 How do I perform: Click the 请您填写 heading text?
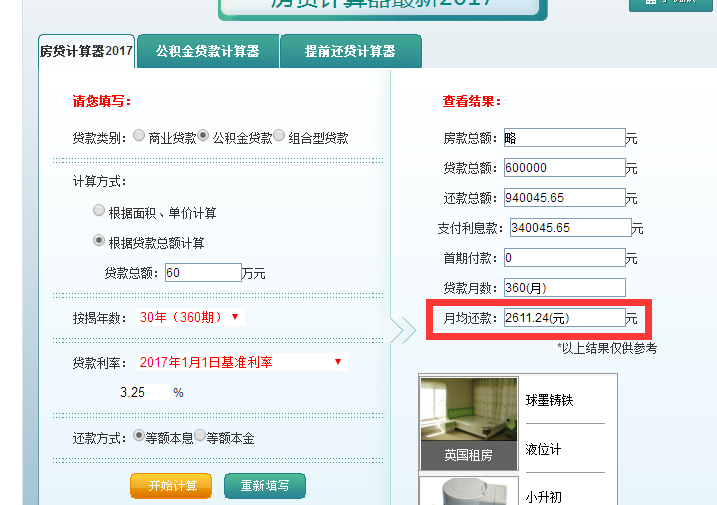[x=102, y=101]
